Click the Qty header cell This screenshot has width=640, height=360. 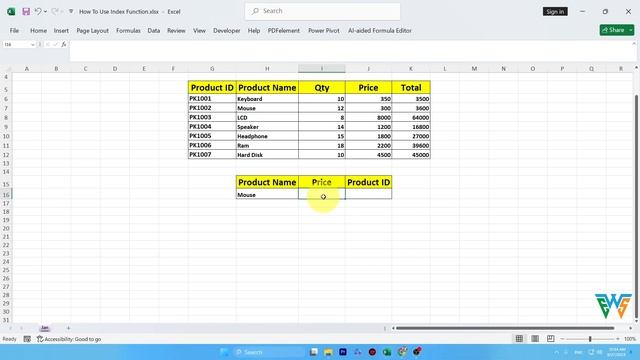[x=322, y=87]
